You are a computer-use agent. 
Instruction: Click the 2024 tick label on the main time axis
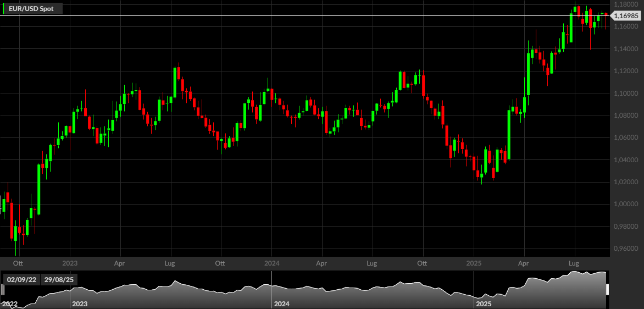point(271,263)
